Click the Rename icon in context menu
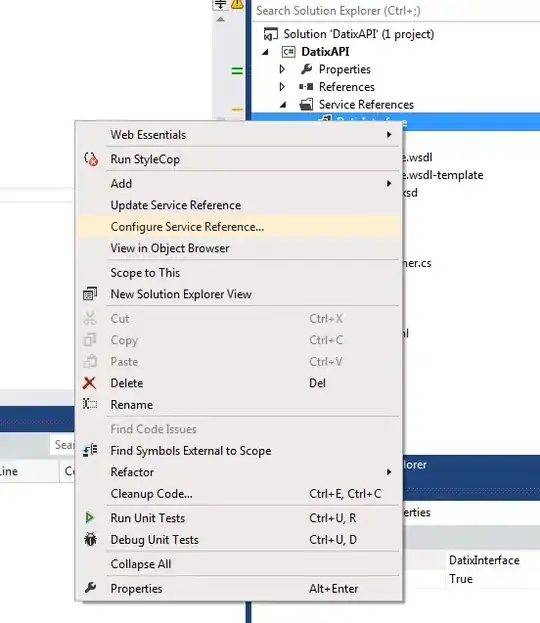This screenshot has width=540, height=623. coord(90,404)
